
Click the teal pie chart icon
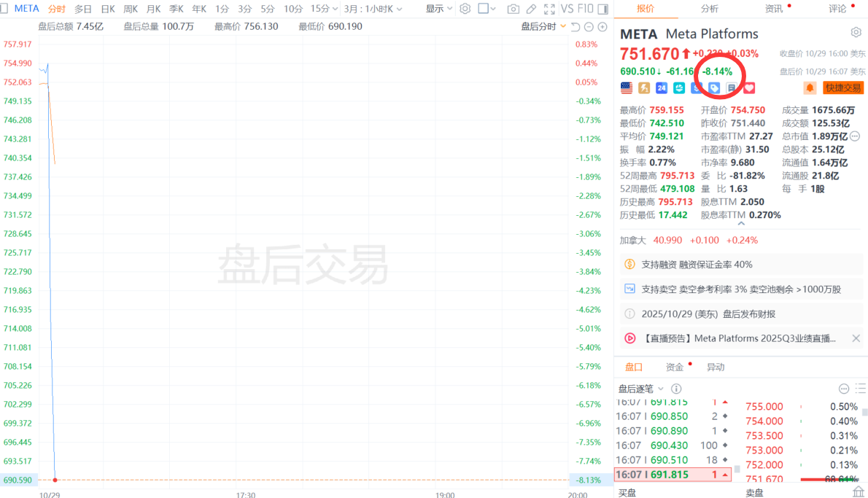point(679,87)
